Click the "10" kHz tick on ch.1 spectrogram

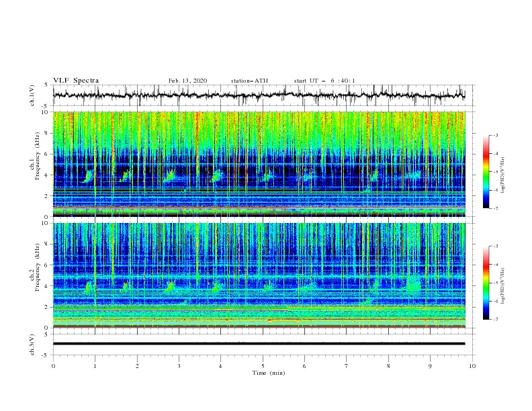[x=45, y=112]
